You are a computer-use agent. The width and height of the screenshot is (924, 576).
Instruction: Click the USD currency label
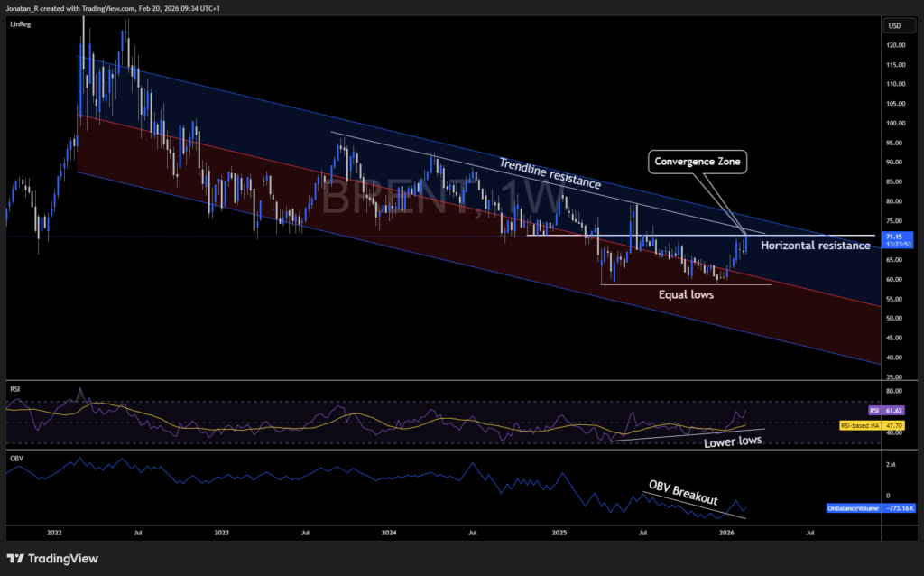click(x=895, y=24)
